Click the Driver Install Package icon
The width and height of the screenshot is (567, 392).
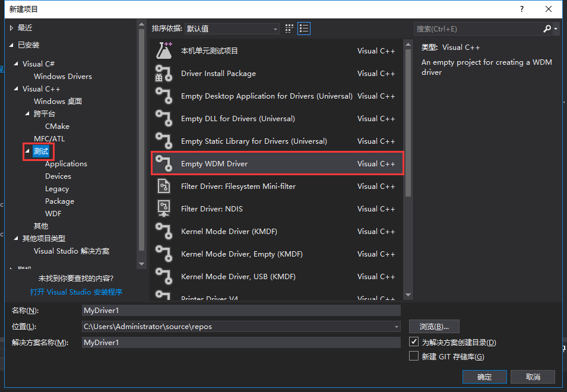[164, 74]
